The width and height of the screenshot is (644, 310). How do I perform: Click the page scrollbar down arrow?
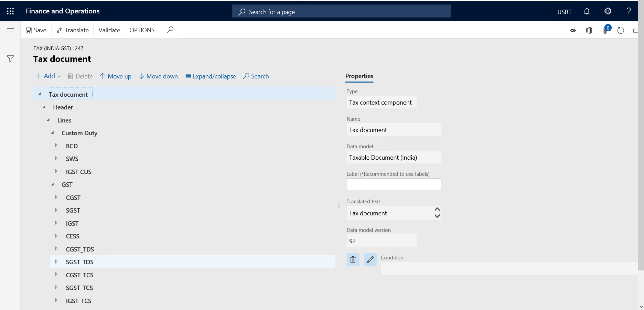tap(641, 307)
